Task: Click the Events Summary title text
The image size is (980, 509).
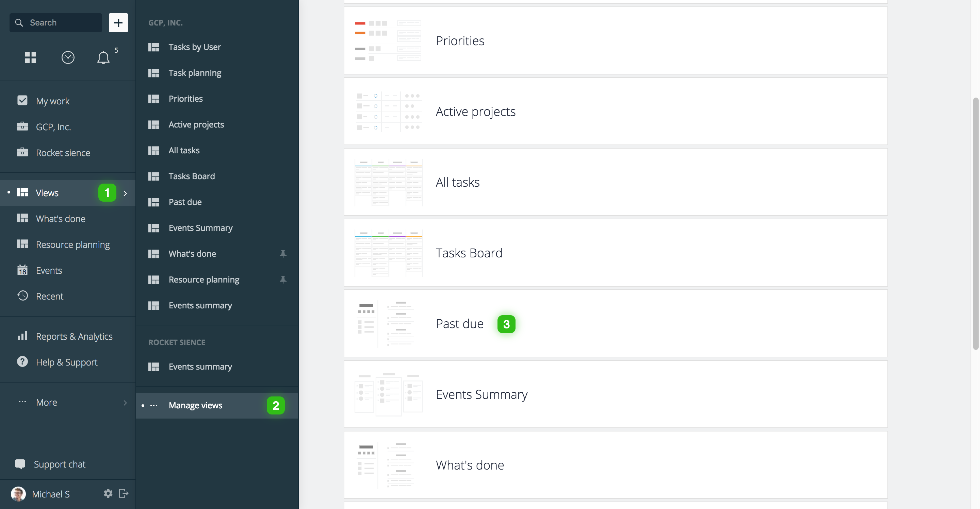Action: pyautogui.click(x=481, y=394)
